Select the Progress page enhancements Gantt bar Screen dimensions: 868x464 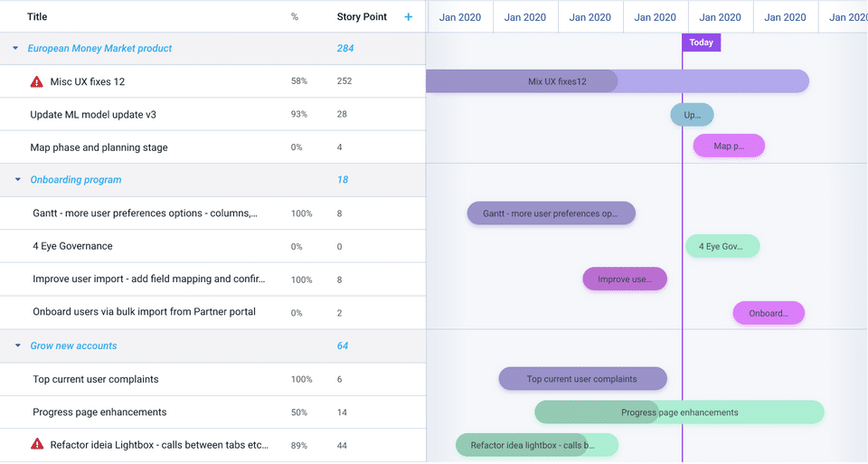tap(679, 412)
